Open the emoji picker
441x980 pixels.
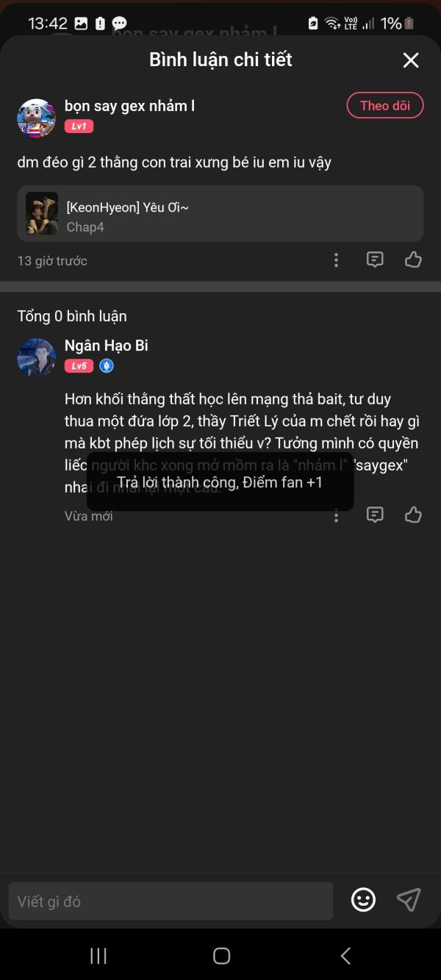(363, 900)
